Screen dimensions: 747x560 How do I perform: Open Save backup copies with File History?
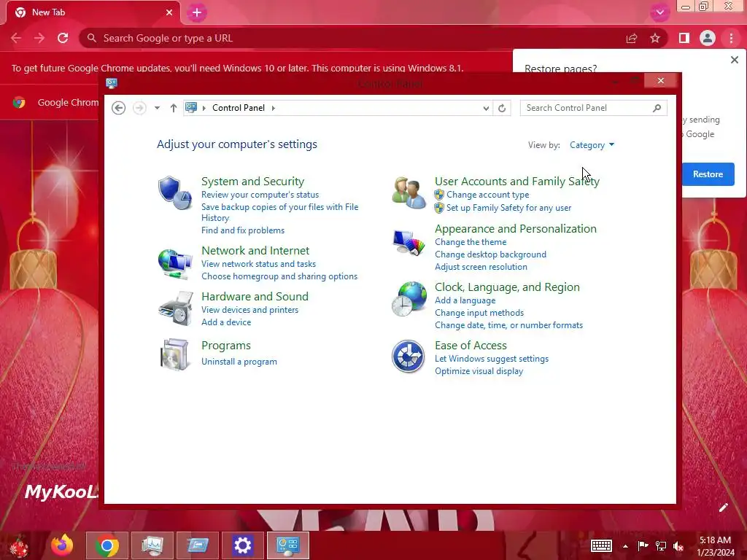pyautogui.click(x=279, y=212)
